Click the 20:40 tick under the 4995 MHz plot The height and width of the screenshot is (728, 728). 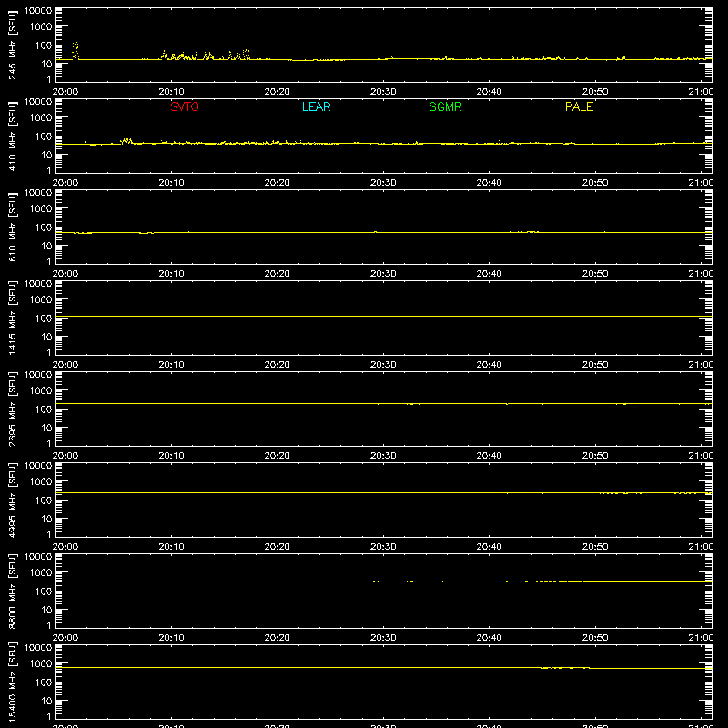coord(489,547)
